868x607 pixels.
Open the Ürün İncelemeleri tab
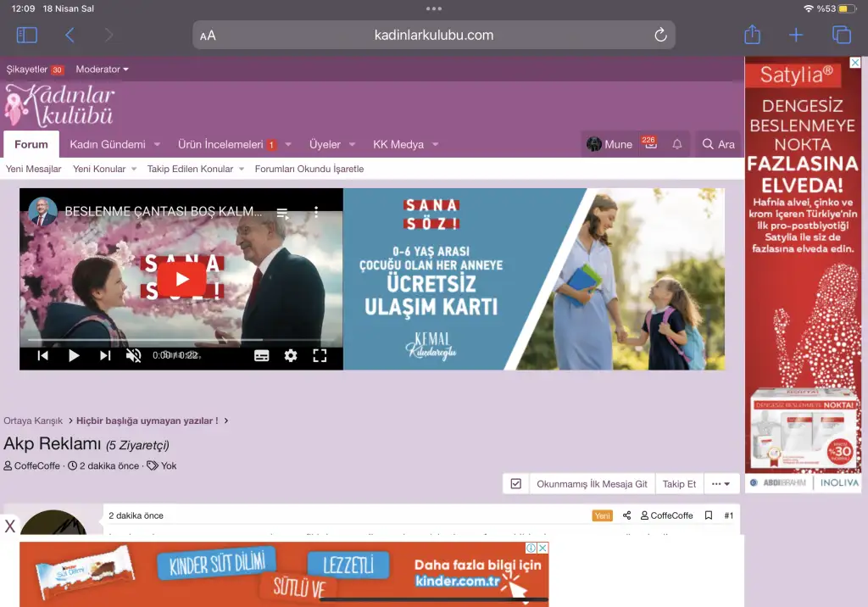click(x=220, y=144)
